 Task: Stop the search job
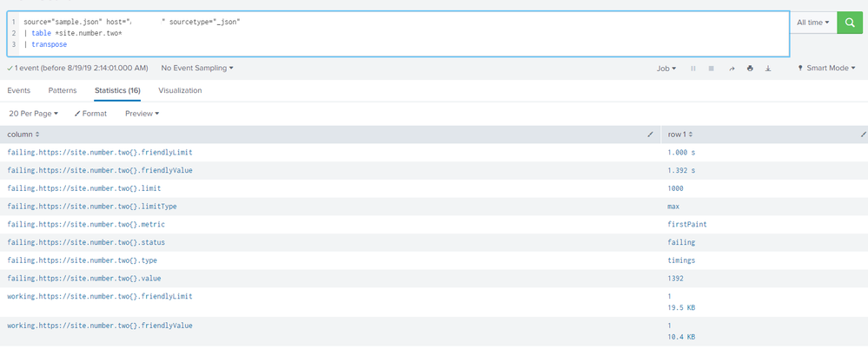click(712, 69)
